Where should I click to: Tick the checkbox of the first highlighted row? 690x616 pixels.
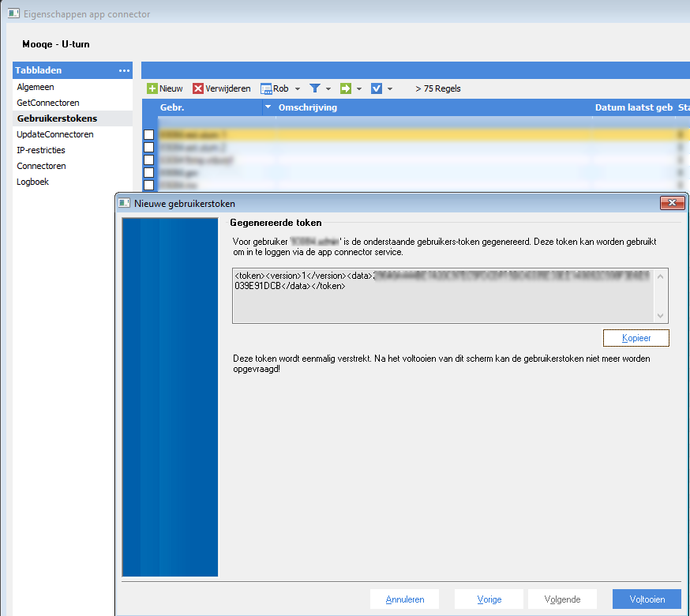click(x=148, y=135)
